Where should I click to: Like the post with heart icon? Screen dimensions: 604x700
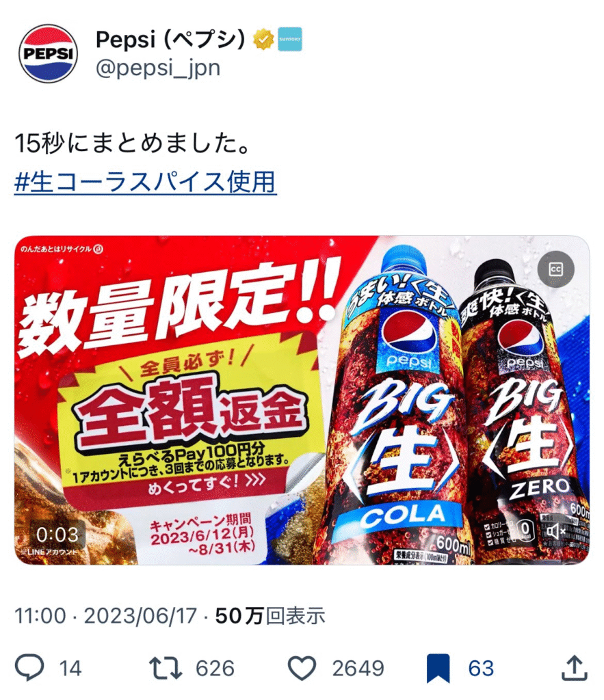[x=302, y=668]
